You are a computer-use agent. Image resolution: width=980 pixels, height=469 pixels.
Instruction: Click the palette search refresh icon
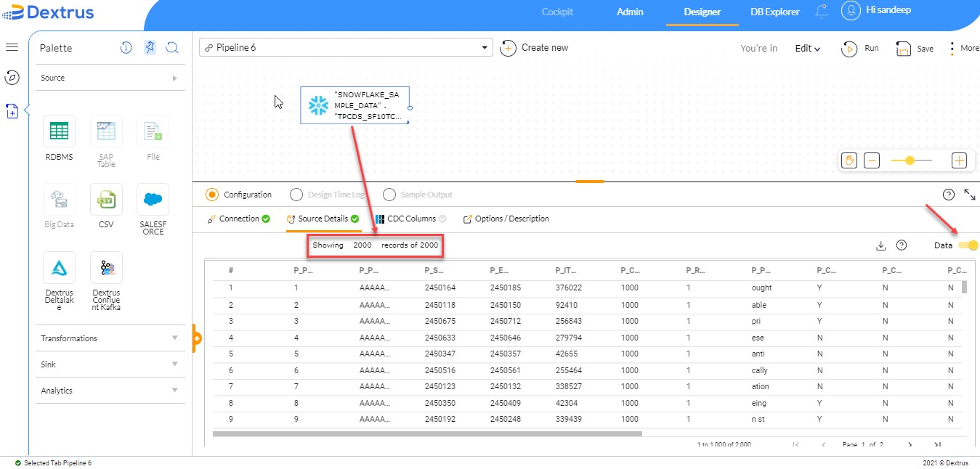[x=172, y=48]
